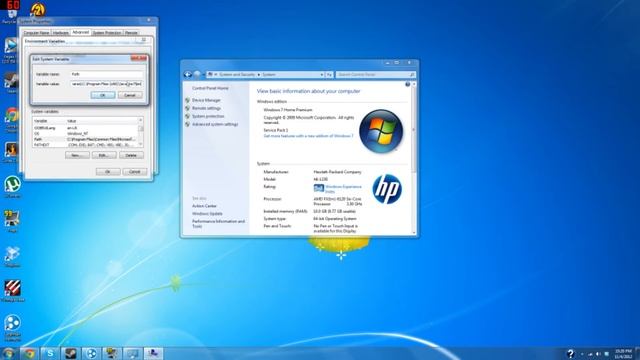640x360 pixels.
Task: Open Action Center link
Action: (x=204, y=206)
